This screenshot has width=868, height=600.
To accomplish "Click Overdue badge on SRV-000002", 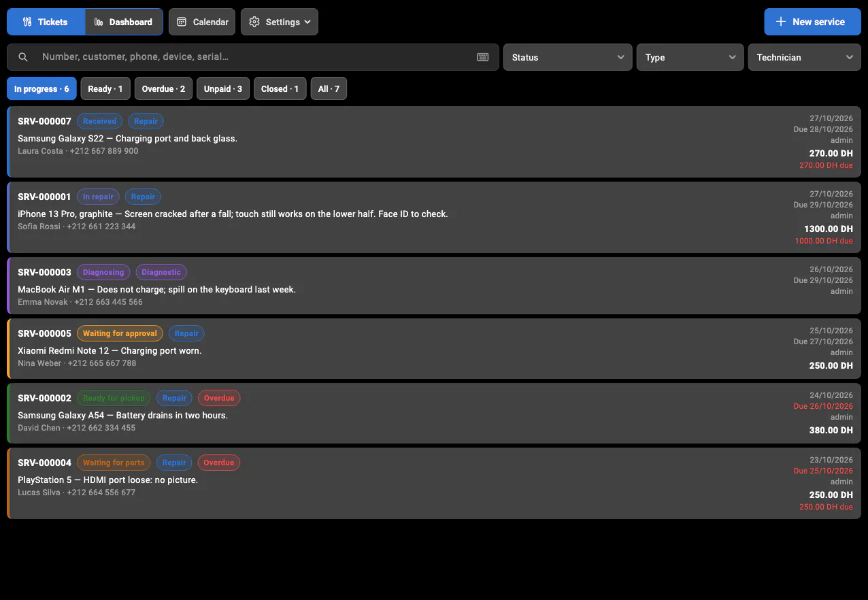I will 219,398.
